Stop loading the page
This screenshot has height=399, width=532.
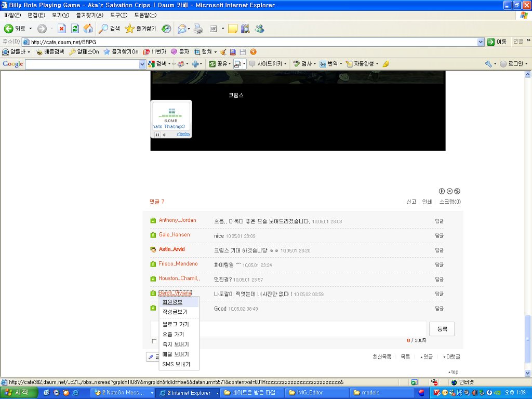point(61,29)
